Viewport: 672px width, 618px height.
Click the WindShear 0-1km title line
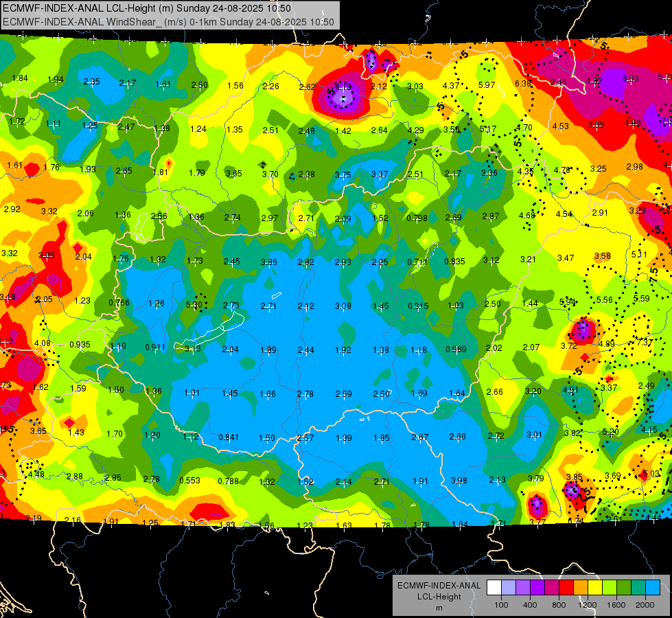click(168, 22)
